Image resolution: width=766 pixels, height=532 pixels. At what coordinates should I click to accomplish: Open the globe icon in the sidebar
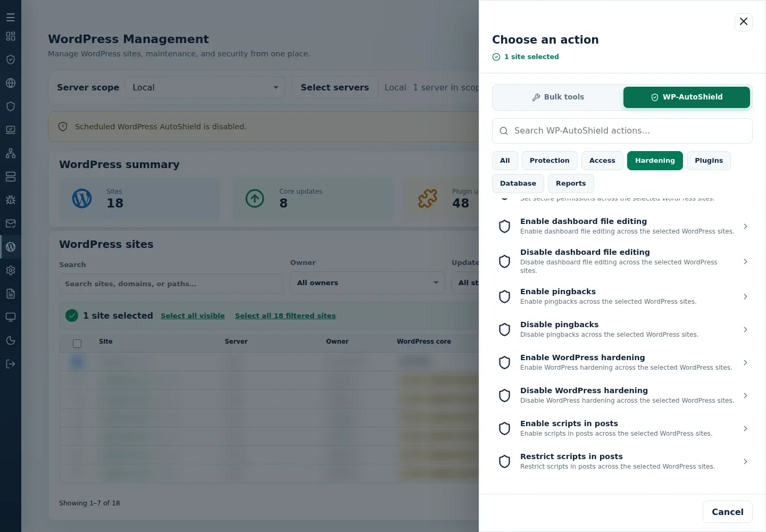click(x=11, y=83)
